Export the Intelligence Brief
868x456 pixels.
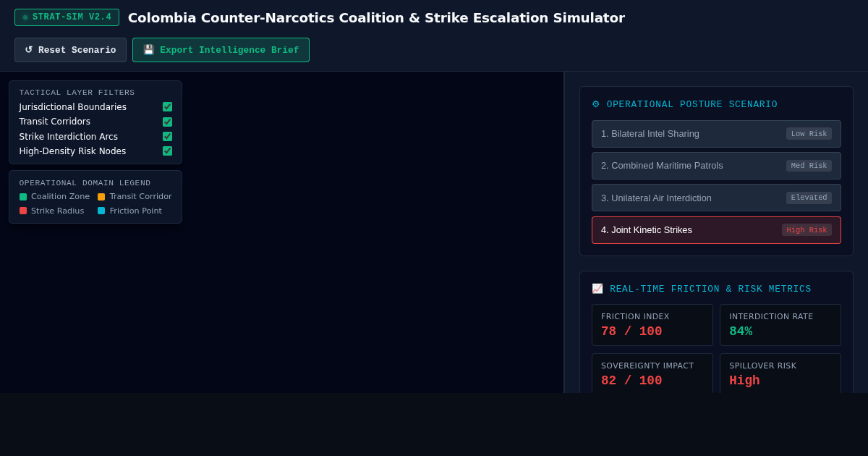point(221,50)
